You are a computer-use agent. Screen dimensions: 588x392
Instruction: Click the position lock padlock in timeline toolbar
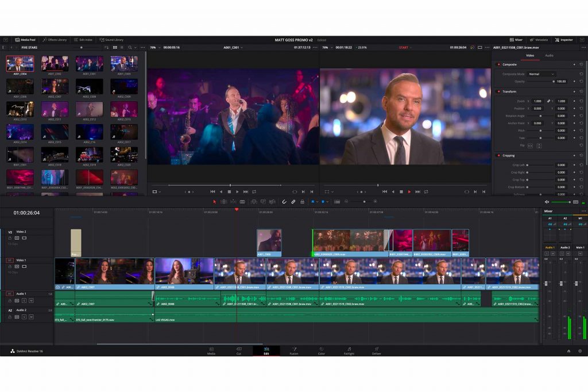[302, 202]
